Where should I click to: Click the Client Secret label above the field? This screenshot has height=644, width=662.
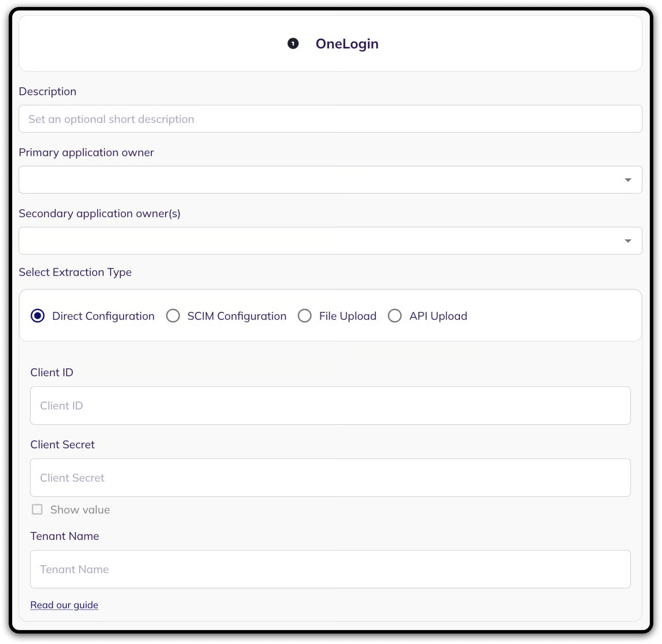[62, 444]
